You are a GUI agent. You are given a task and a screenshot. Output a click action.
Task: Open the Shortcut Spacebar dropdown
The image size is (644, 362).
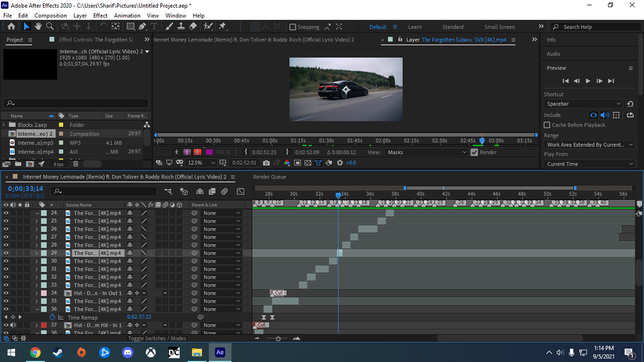583,104
